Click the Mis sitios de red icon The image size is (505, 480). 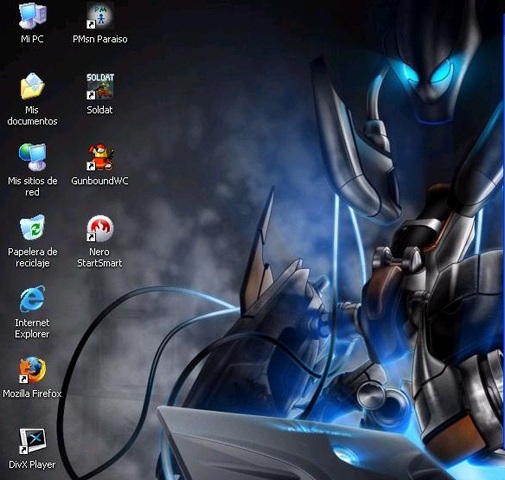click(x=32, y=157)
